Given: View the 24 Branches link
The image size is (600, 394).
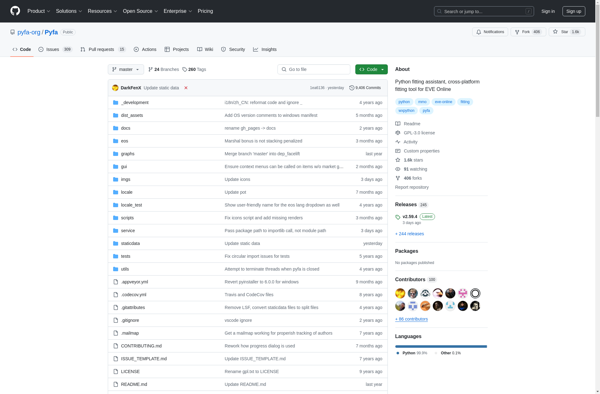Looking at the screenshot, I should coord(163,70).
